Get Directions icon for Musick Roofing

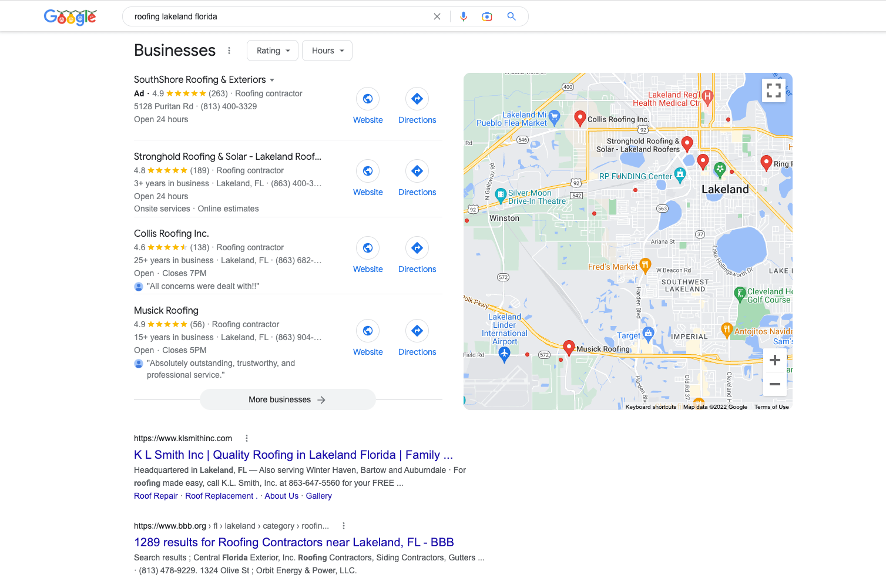(417, 331)
